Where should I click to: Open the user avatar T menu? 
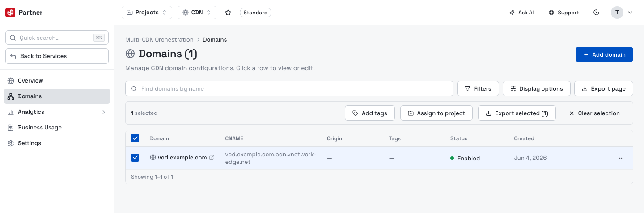click(617, 13)
